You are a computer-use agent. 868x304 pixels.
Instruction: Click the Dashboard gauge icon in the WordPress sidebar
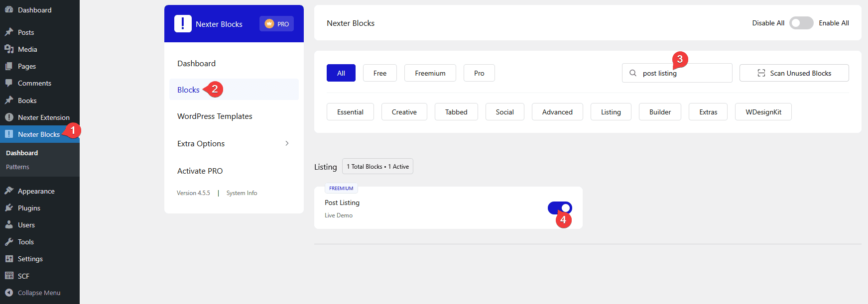[9, 10]
